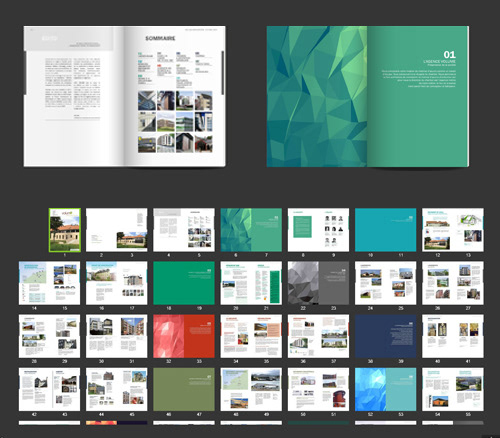Select the spread for pages 54-55

point(453,389)
